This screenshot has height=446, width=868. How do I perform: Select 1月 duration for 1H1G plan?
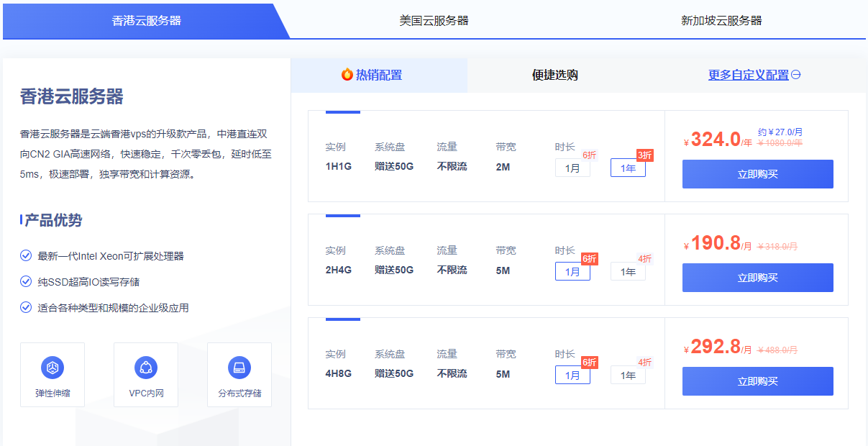(572, 168)
